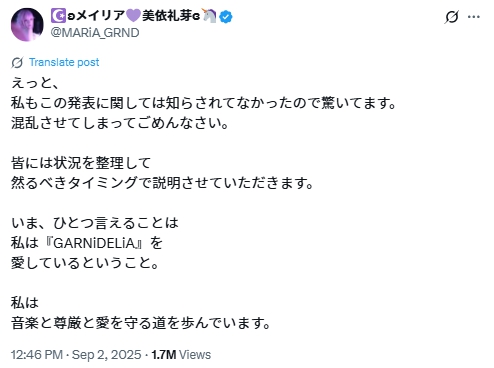Screen dimensions: 494x368
Task: Open Grok icon at top right of post
Action: [x=452, y=16]
